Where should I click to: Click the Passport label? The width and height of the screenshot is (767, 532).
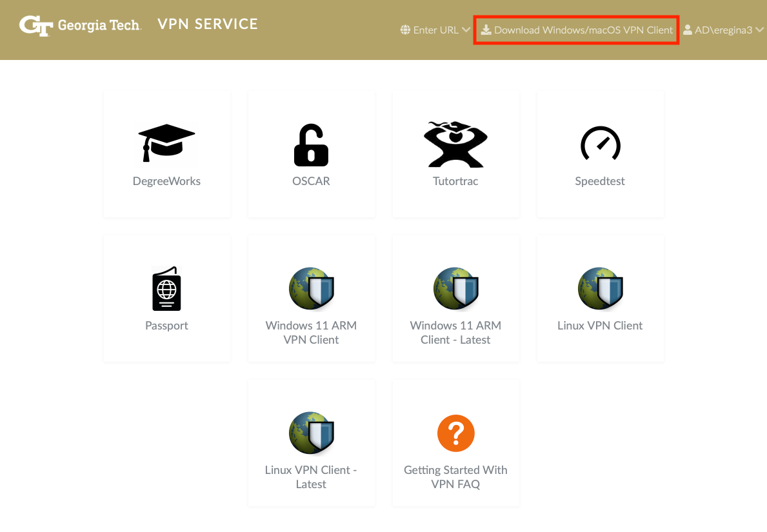point(166,326)
